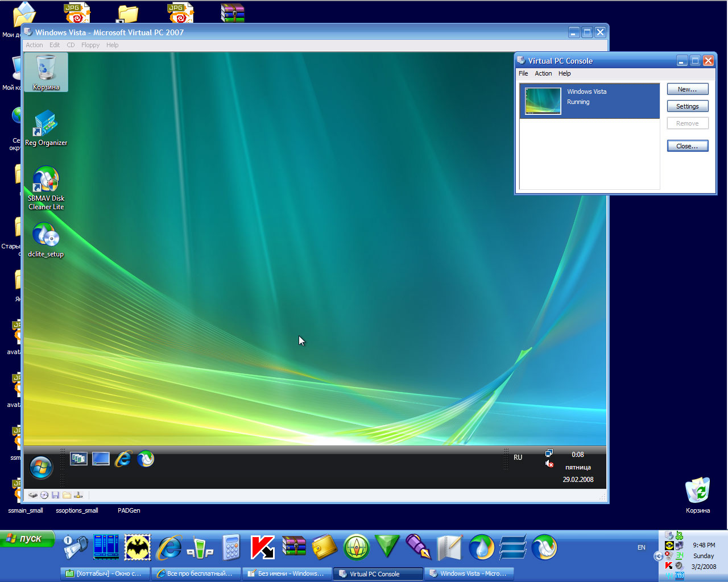728x582 pixels.
Task: Click the network icon in Vista system tray
Action: click(549, 454)
